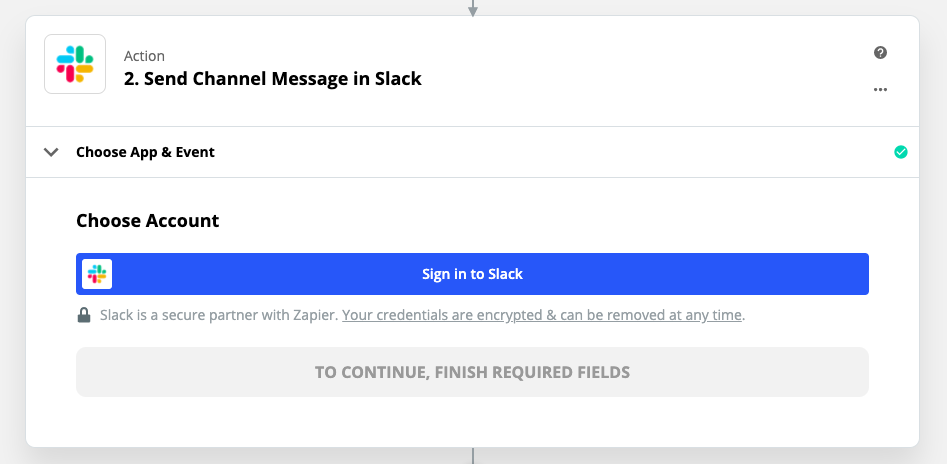Screen dimensions: 947x464
Task: Click the blank card area below the disabled button
Action: (472, 422)
